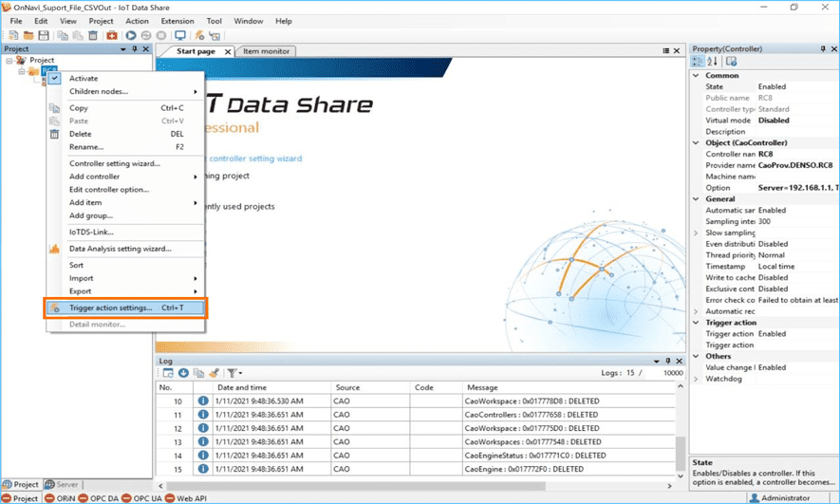Click the Log horizontal scrollbar thumb
Image resolution: width=840 pixels, height=504 pixels.
tap(356, 486)
